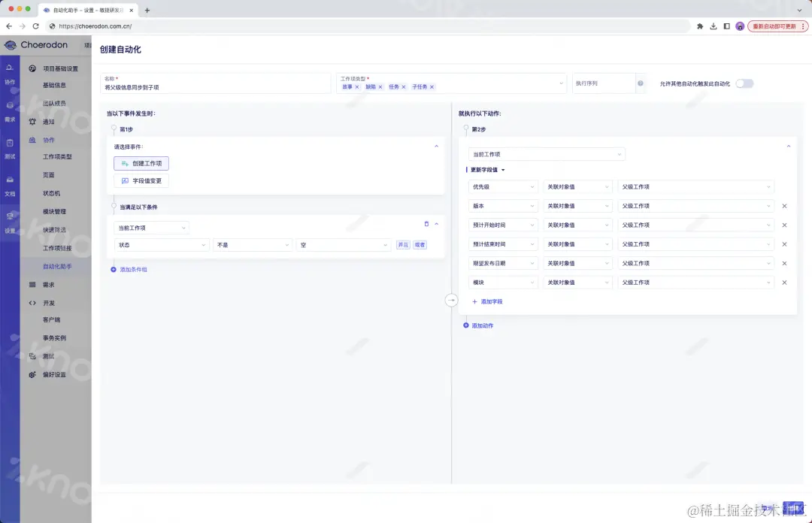Open the 状态 condition field dropdown
Screen dimensions: 812x523
[x=162, y=245]
